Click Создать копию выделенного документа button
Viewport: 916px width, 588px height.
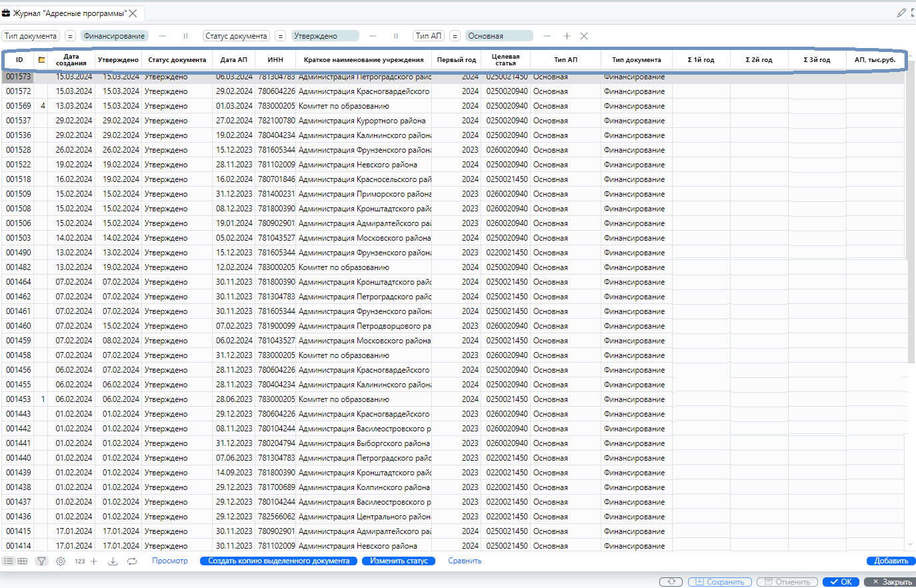(x=279, y=561)
